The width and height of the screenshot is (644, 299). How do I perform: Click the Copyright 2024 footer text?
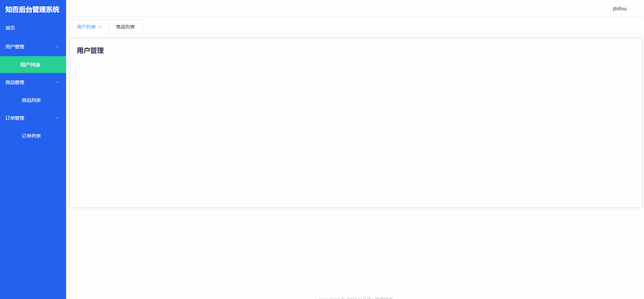(338, 298)
